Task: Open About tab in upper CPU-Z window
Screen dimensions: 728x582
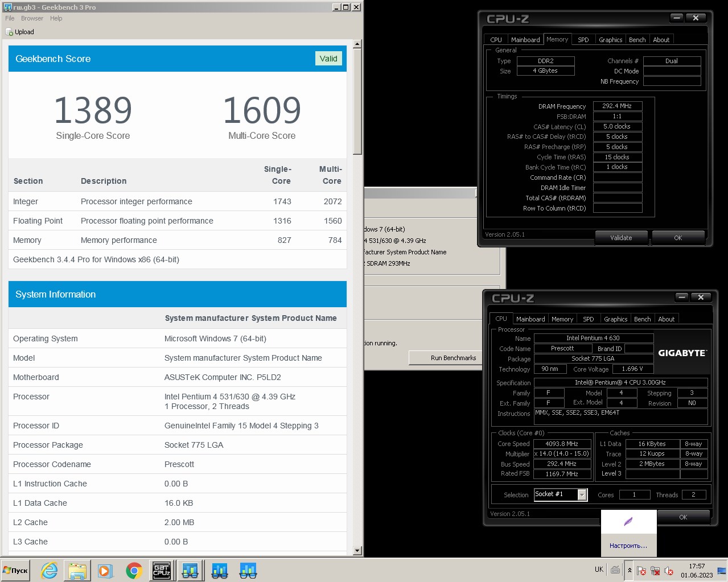Action: 661,40
